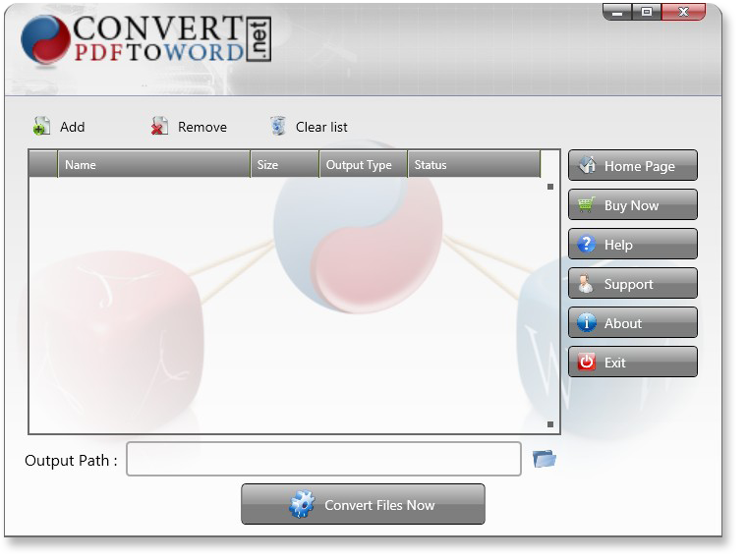Minimize the converter window

[616, 13]
